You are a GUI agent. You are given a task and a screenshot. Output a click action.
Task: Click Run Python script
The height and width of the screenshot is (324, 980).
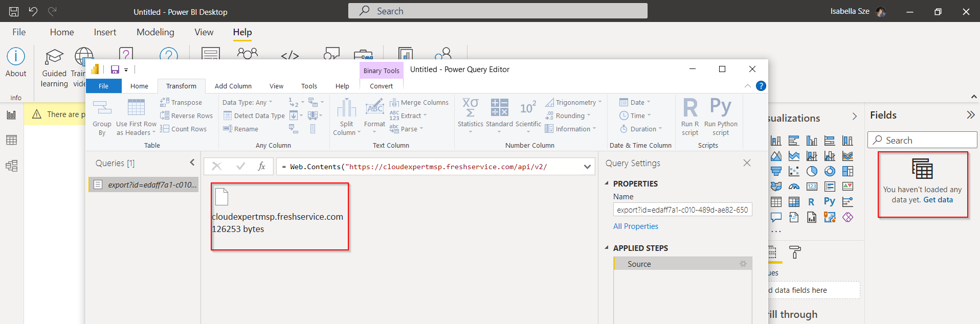click(x=721, y=117)
